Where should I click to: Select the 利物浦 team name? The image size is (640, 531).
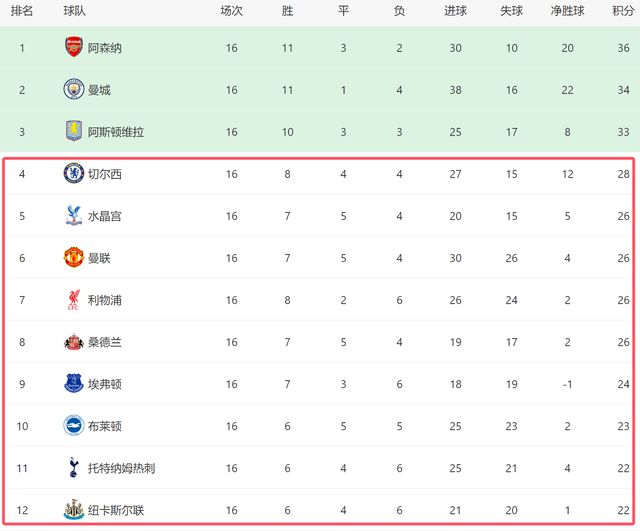point(105,300)
